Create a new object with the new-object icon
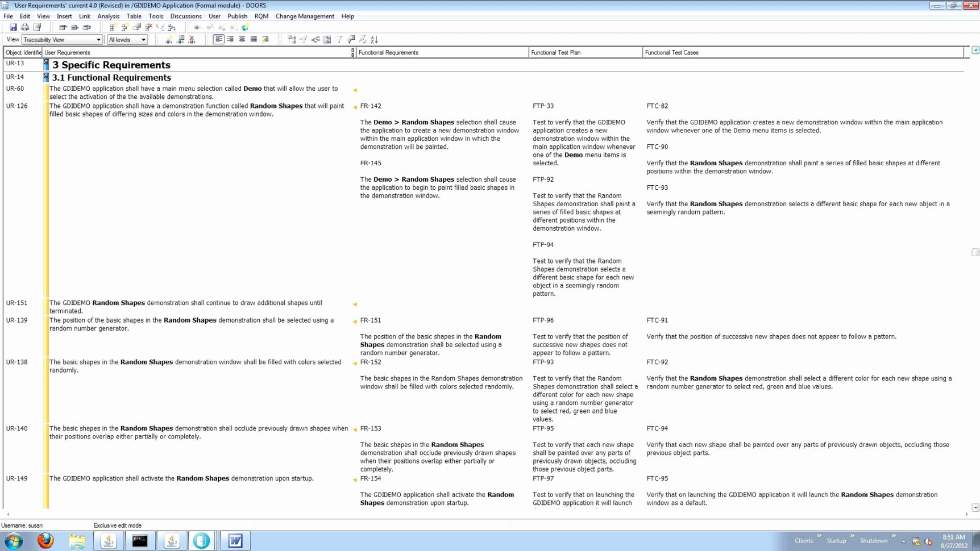Screen dimensions: 980x551 (113, 26)
